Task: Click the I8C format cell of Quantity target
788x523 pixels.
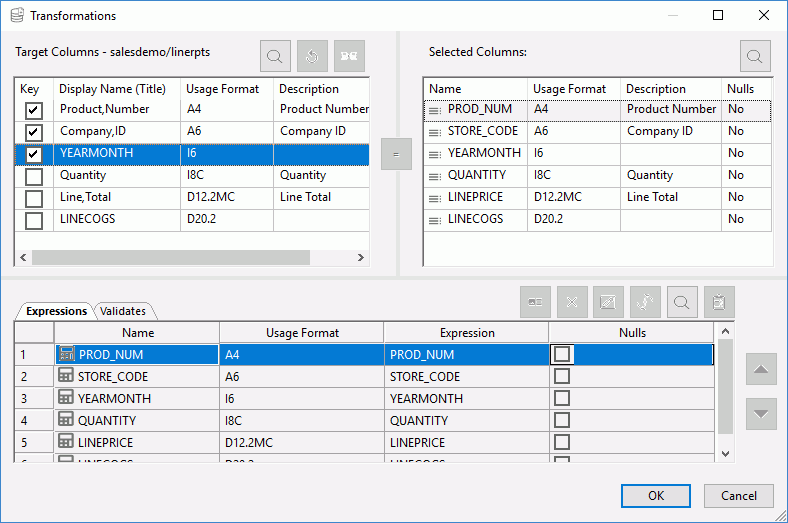Action: coord(227,175)
